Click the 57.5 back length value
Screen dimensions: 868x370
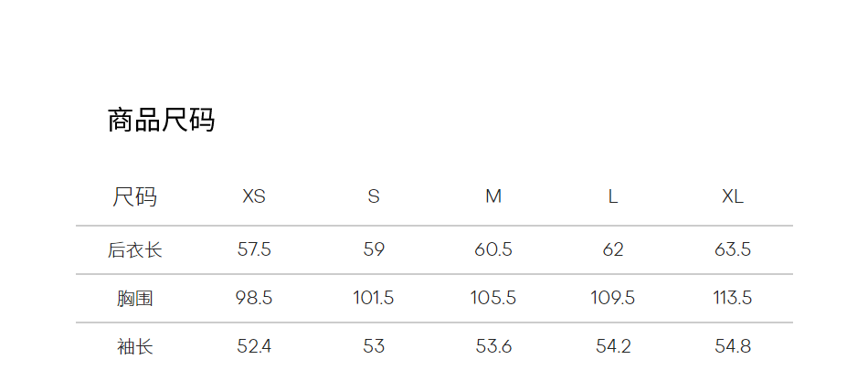tap(254, 249)
